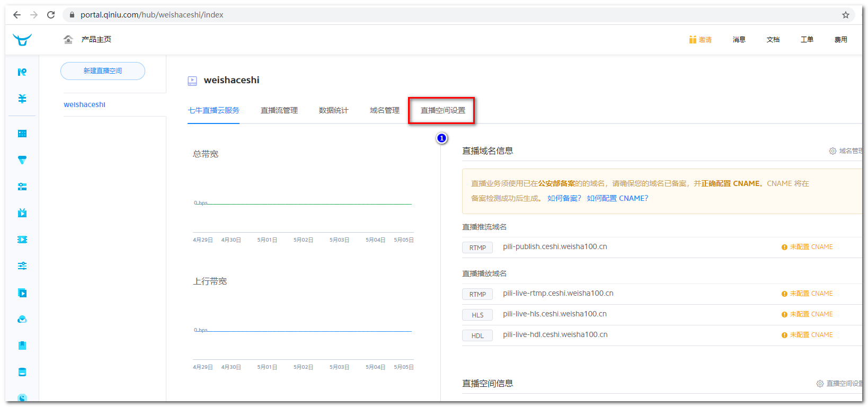
Task: Click warning icon for pili-live-rtmp CNAME status
Action: tap(784, 294)
